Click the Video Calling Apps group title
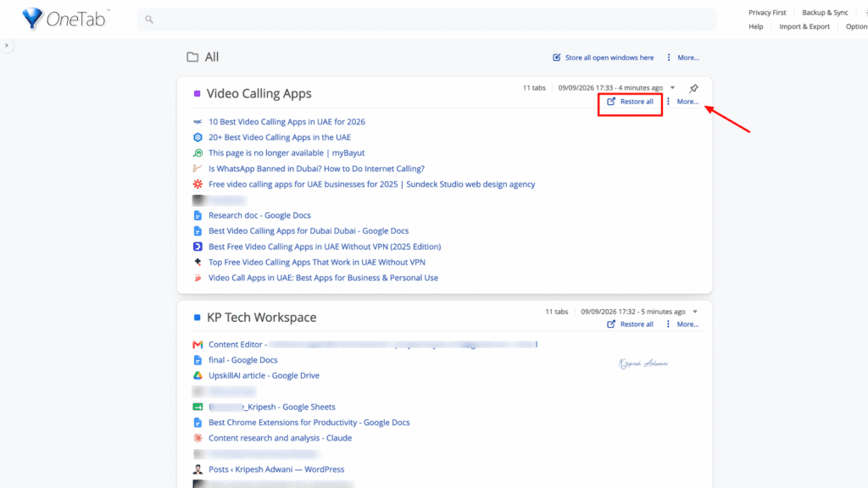Image resolution: width=868 pixels, height=488 pixels. (x=259, y=93)
